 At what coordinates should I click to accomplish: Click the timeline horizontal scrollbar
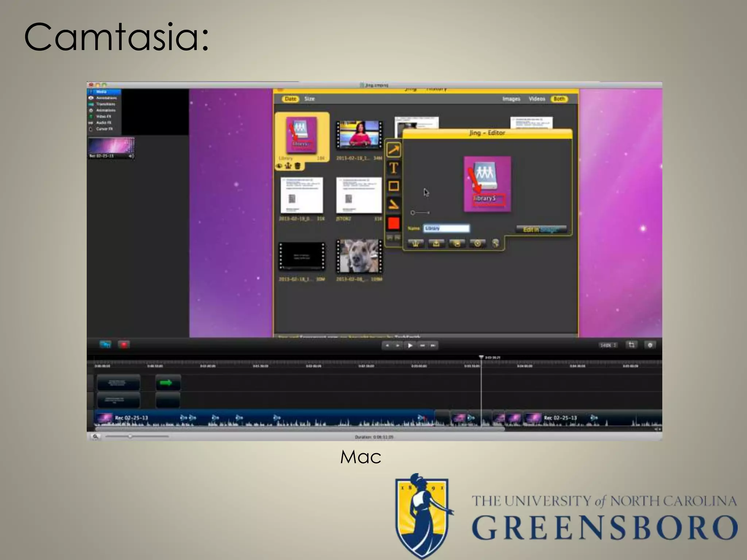(x=300, y=429)
